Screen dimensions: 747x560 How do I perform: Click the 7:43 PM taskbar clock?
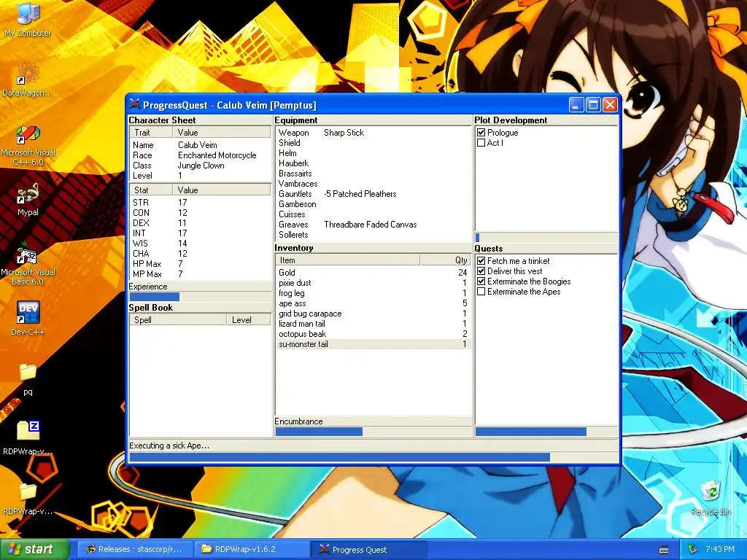click(720, 550)
